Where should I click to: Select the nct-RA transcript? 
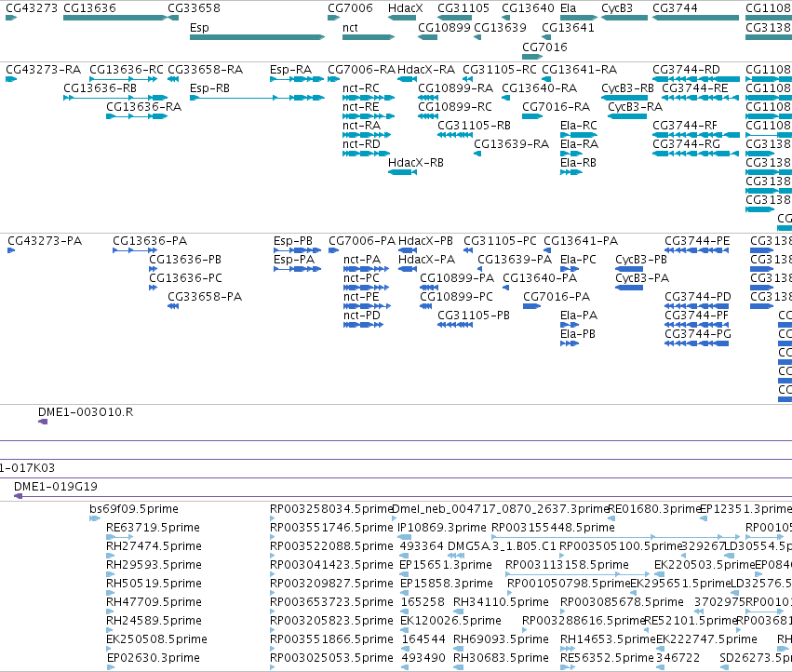click(x=367, y=135)
